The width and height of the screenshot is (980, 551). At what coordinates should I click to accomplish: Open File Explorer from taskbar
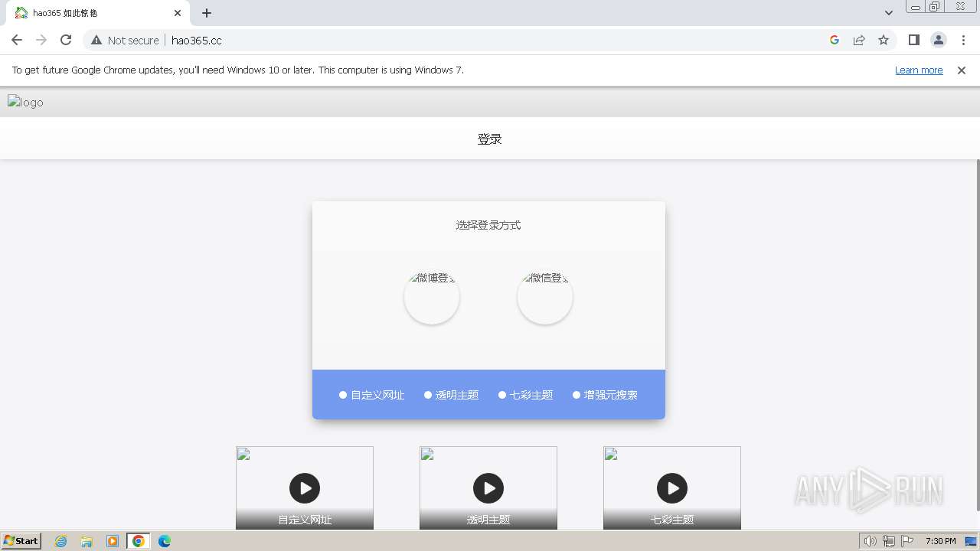point(87,541)
